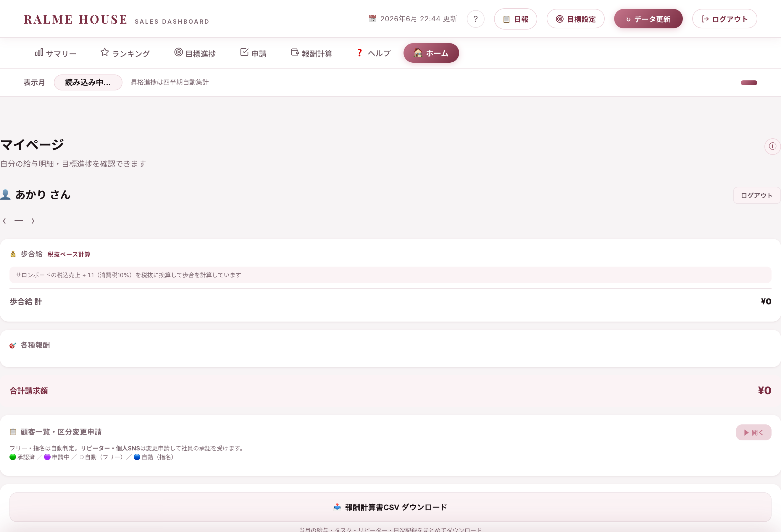Click the マイページ heading
The width and height of the screenshot is (781, 532).
32,145
